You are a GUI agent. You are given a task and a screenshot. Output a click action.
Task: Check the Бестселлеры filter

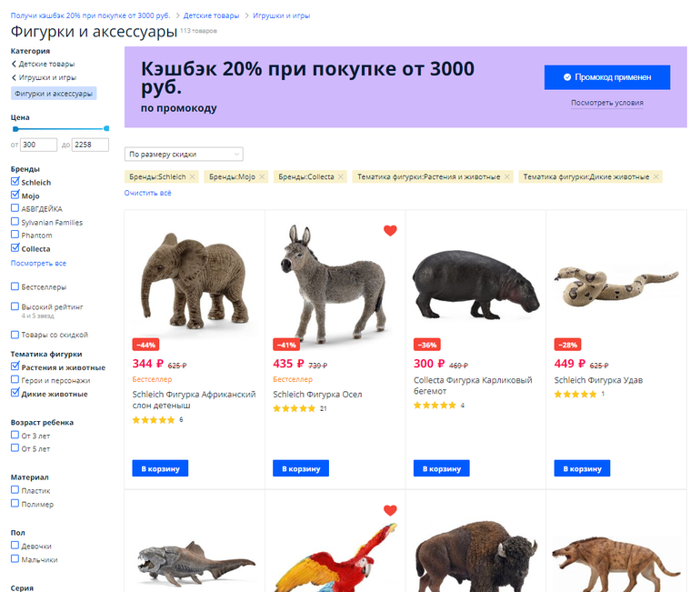coord(15,286)
